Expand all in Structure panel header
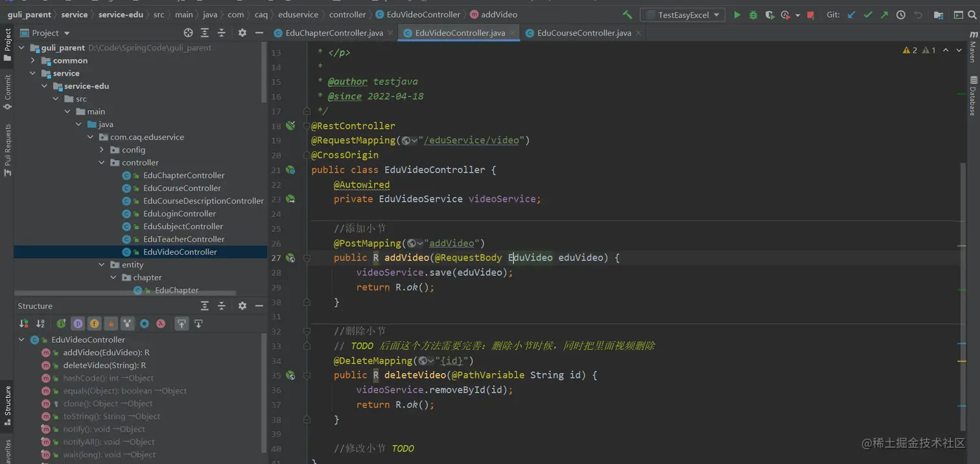980x464 pixels. click(x=205, y=306)
